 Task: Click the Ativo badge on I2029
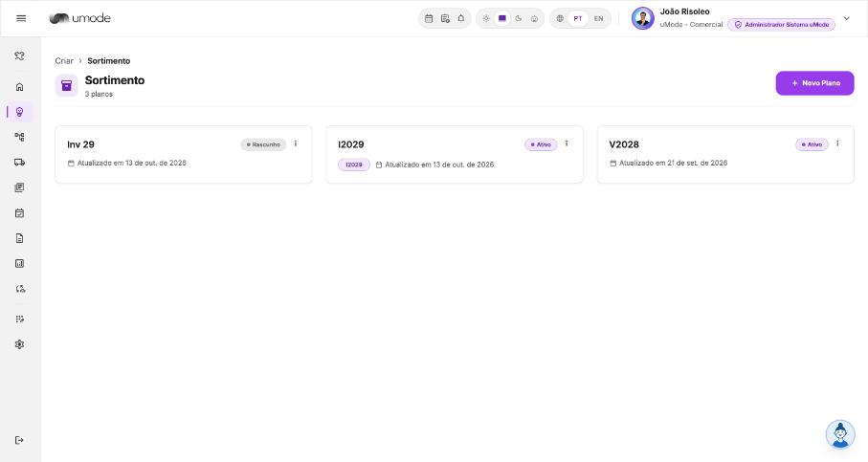pos(541,144)
